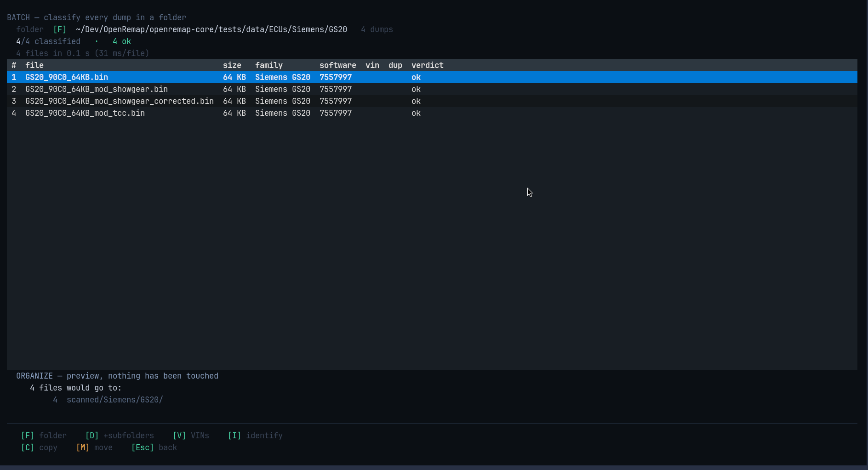Screen dimensions: 868x470
Task: Click the 'ORGANIZE — preview, nothing has been touched' heading
Action: coord(117,376)
